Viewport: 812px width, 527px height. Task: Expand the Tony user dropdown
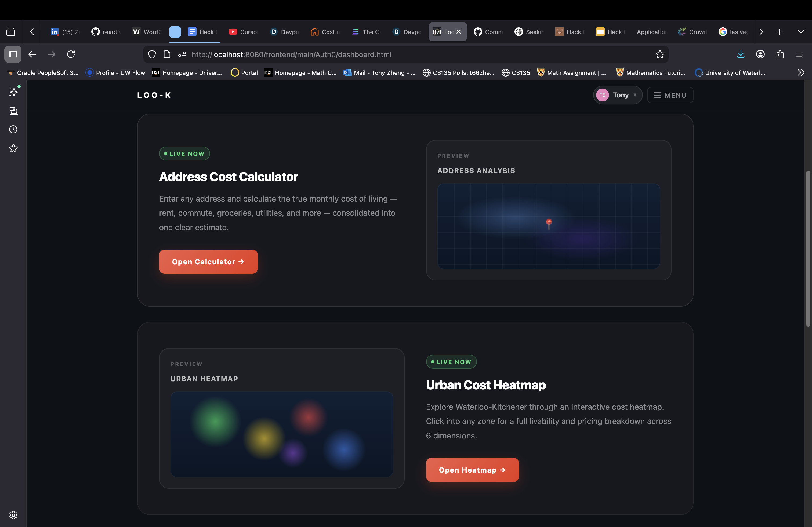point(618,95)
